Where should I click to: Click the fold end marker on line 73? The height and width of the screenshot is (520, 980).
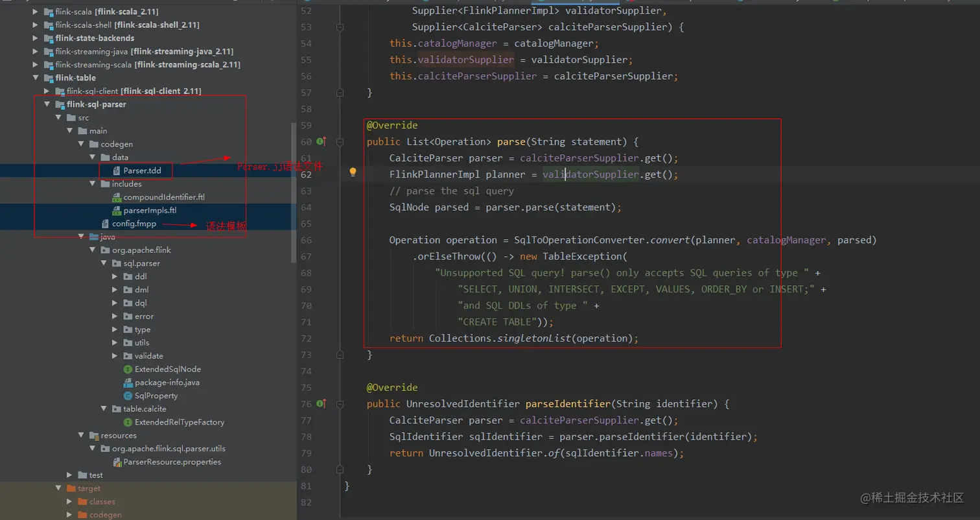coord(339,355)
